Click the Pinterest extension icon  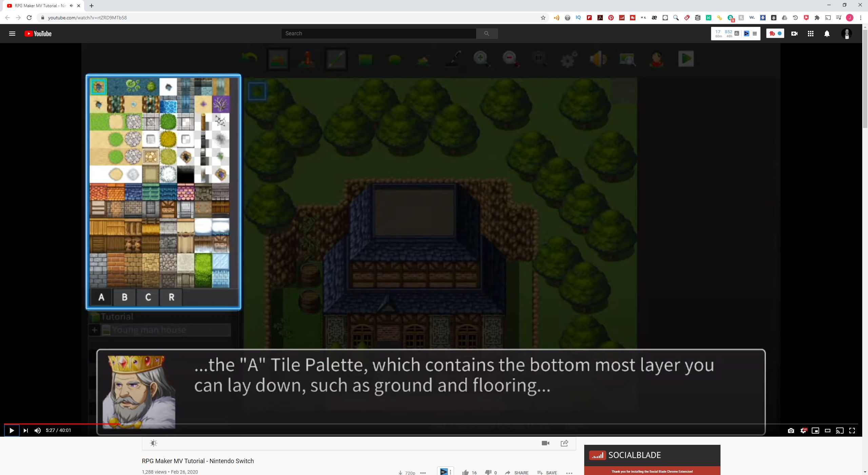pos(611,18)
